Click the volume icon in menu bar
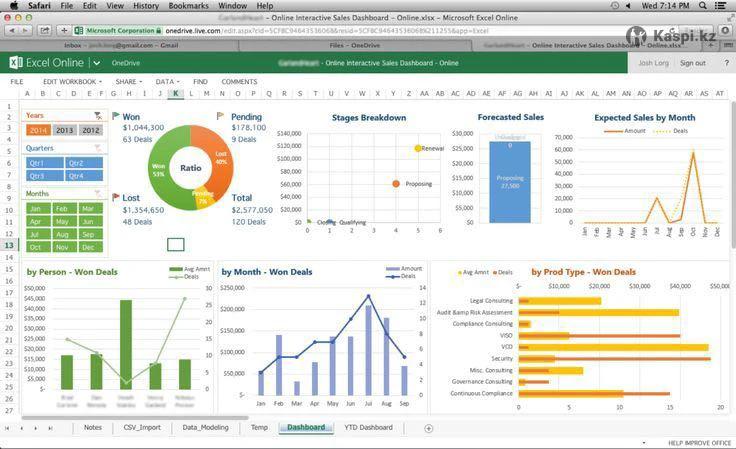The height and width of the screenshot is (449, 736). click(x=628, y=6)
